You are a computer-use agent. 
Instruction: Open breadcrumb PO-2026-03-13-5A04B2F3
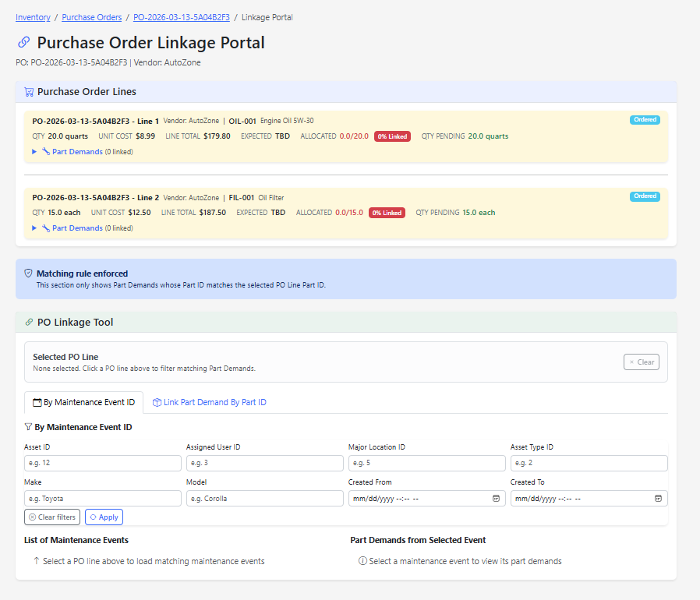(x=182, y=17)
